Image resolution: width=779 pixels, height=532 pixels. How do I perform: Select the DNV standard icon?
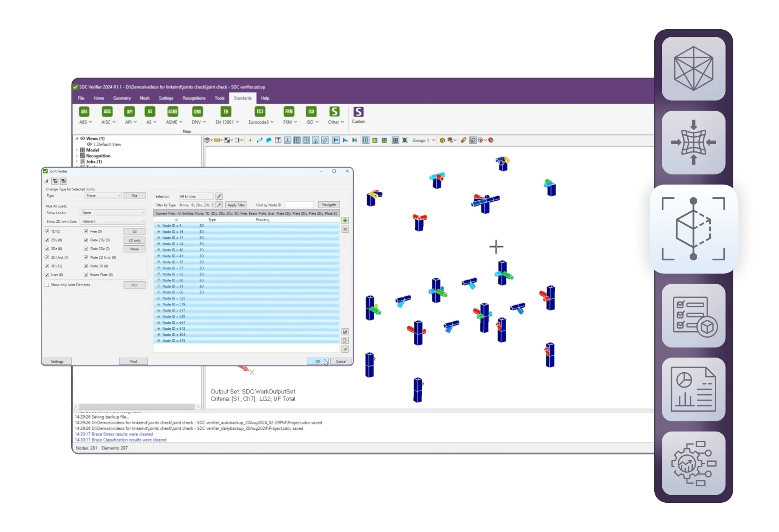point(197,111)
